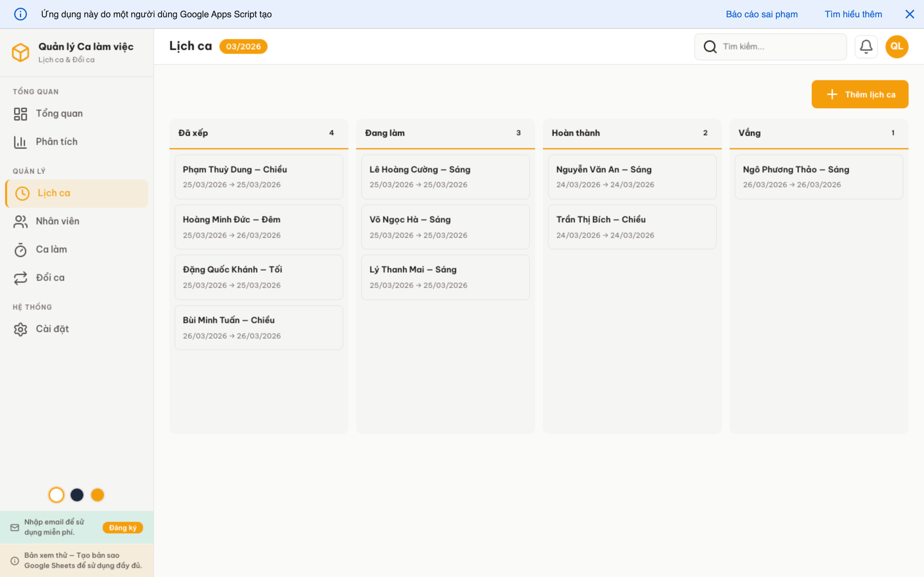Viewport: 924px width, 577px height.
Task: Open notifications via the bell icon
Action: click(x=866, y=46)
